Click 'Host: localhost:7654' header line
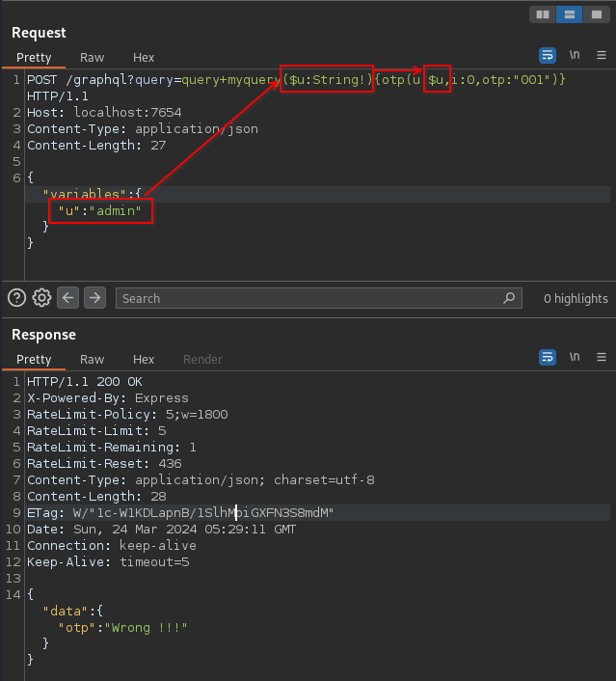 coord(104,113)
